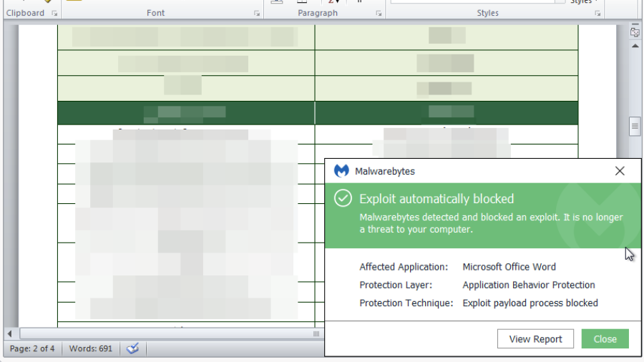This screenshot has height=362, width=644.
Task: Click the ruler toggle icon above the vertical scrollbar
Action: tap(635, 31)
